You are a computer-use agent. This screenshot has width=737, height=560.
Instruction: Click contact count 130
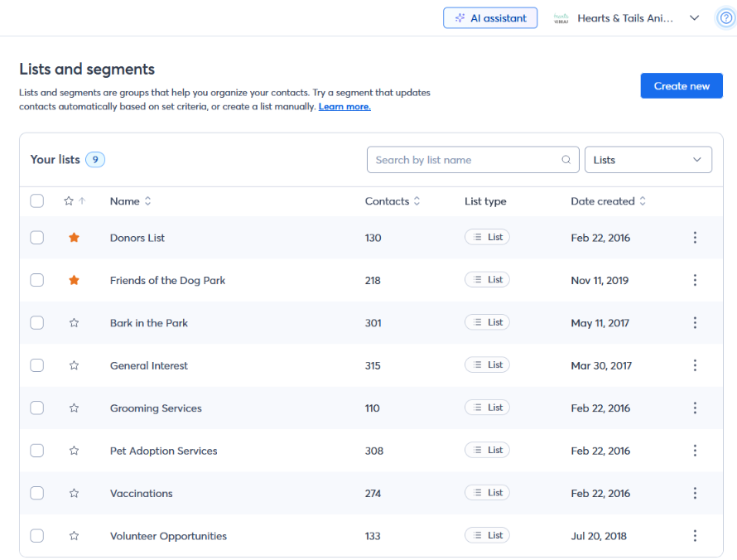tap(373, 238)
